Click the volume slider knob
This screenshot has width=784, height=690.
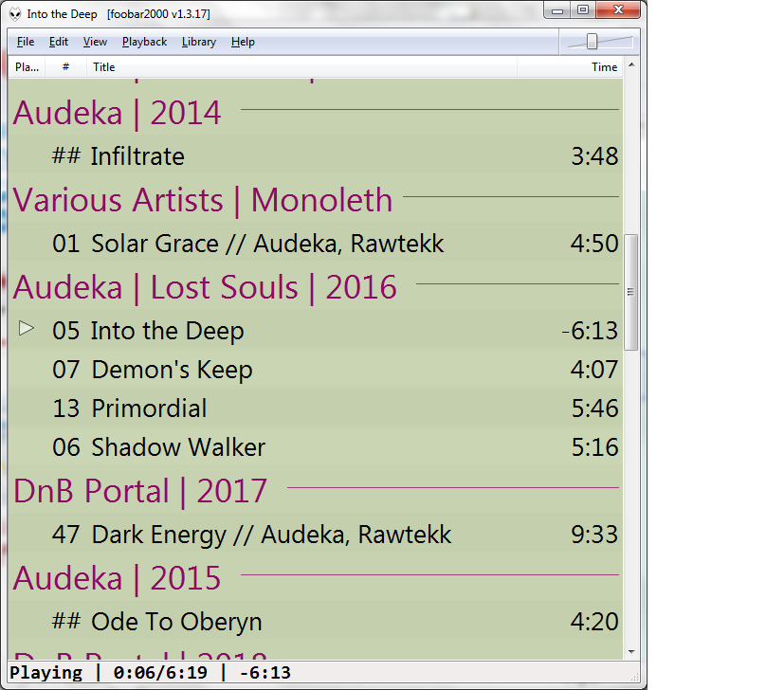592,42
